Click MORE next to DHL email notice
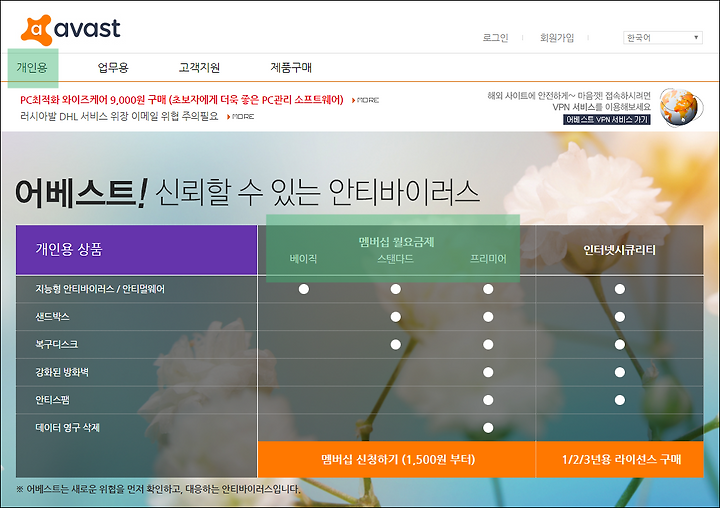 click(x=241, y=117)
